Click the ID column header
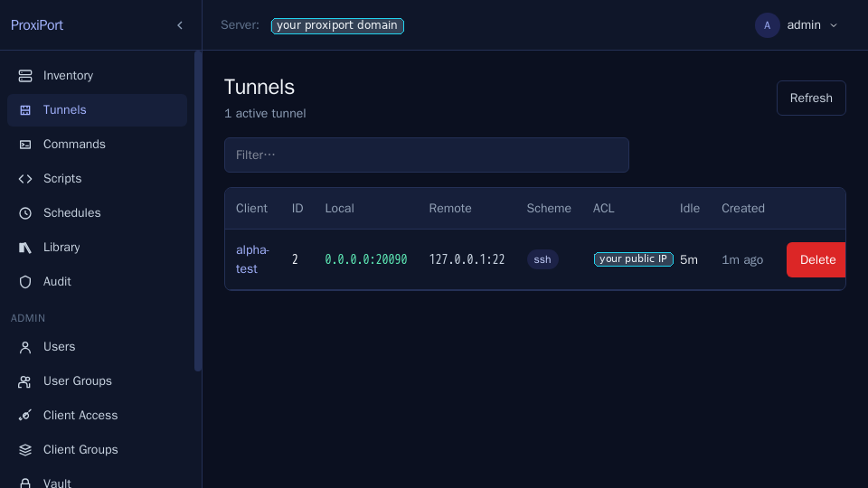 (297, 209)
